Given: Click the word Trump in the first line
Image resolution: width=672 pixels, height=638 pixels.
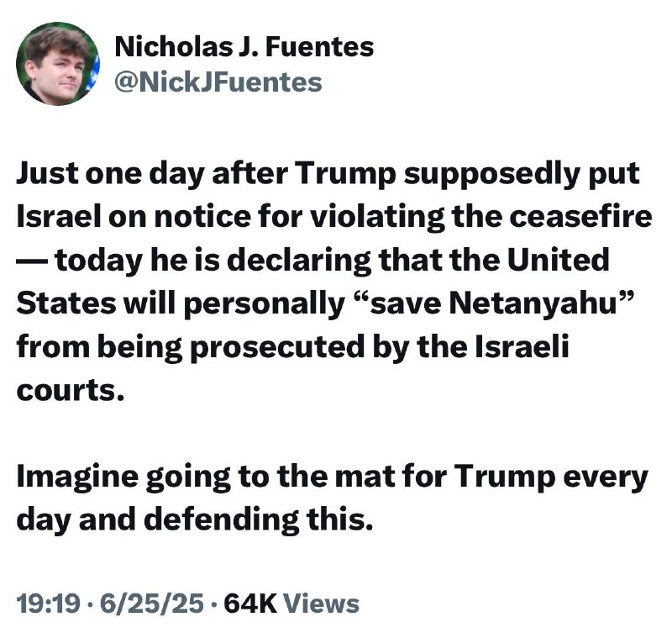Looking at the screenshot, I should coord(345,175).
